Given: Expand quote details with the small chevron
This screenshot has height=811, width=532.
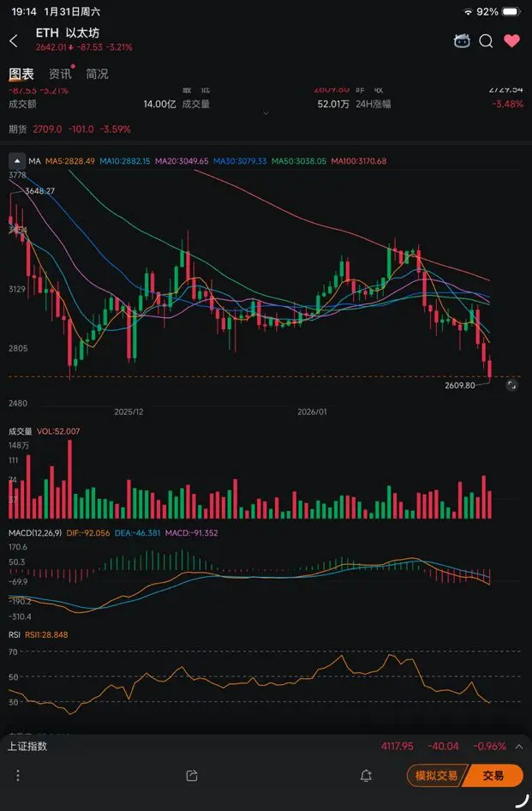Looking at the screenshot, I should click(266, 113).
